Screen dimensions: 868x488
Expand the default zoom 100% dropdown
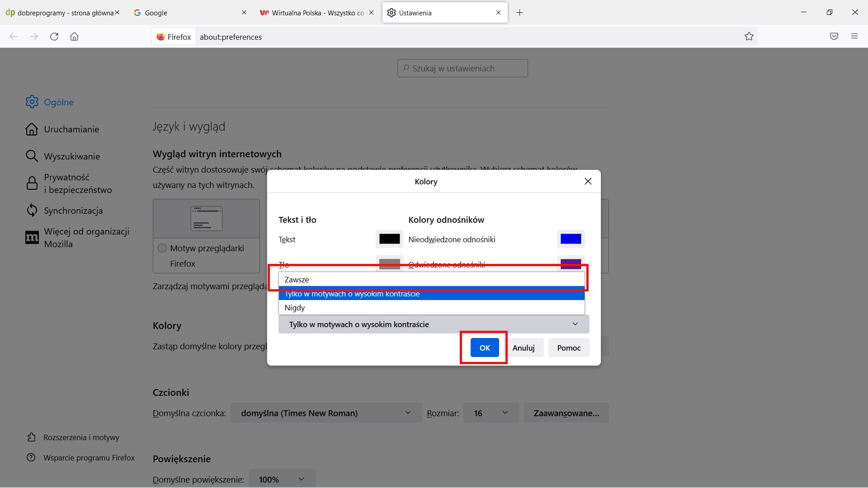click(281, 479)
